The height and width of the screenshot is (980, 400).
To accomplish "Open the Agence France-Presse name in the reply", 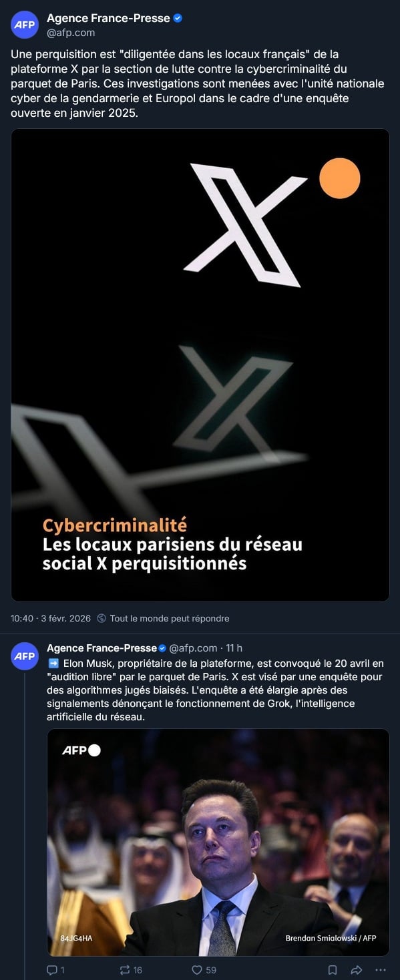I will click(x=102, y=648).
